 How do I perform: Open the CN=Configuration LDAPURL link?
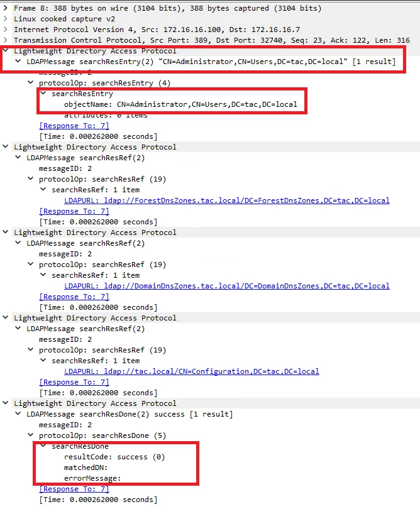click(x=192, y=371)
